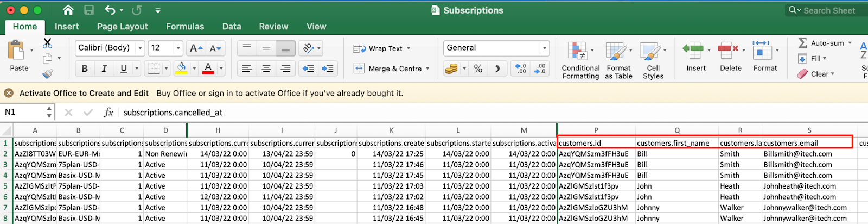Open the Formulas tab
The width and height of the screenshot is (868, 224).
tap(185, 26)
